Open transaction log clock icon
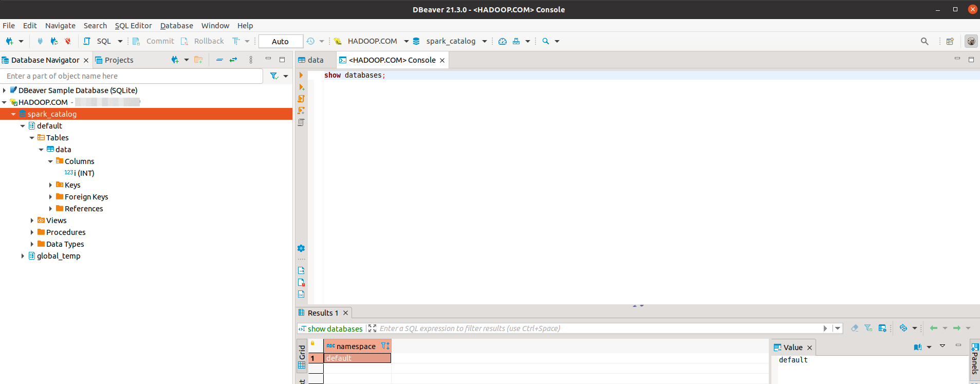 (310, 41)
